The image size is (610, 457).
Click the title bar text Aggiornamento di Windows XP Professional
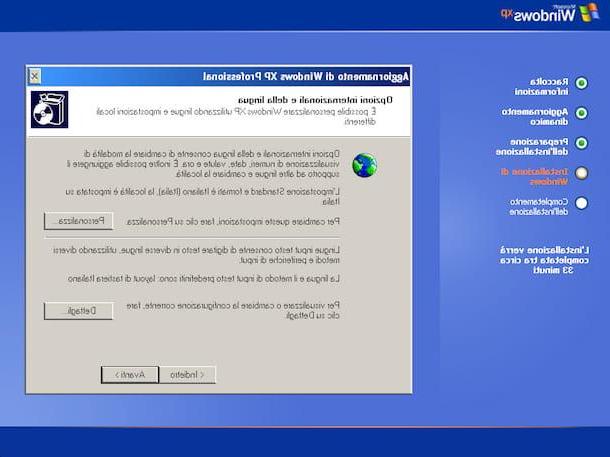(306, 76)
